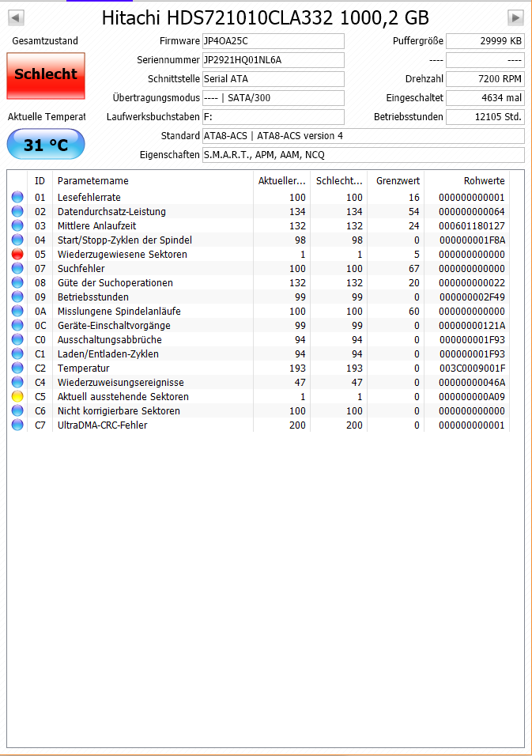Select the Laden/Entladen-Zyklen row name
532x756 pixels.
click(108, 354)
